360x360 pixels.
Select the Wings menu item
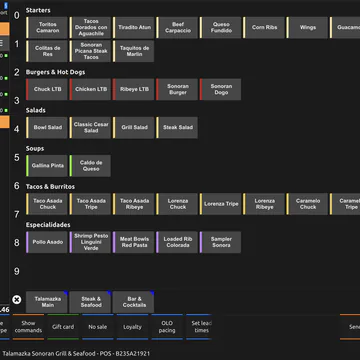pyautogui.click(x=307, y=27)
